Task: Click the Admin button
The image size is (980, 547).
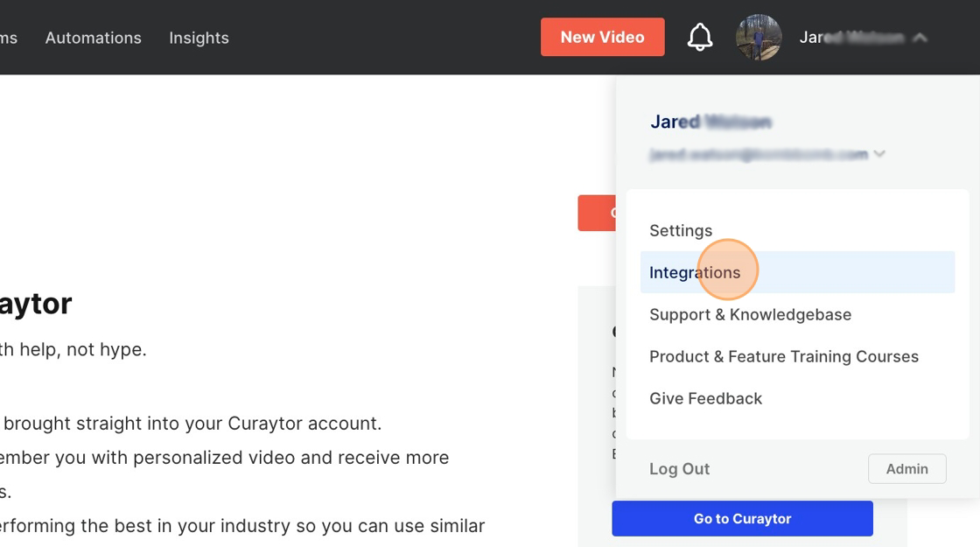Action: pos(906,468)
